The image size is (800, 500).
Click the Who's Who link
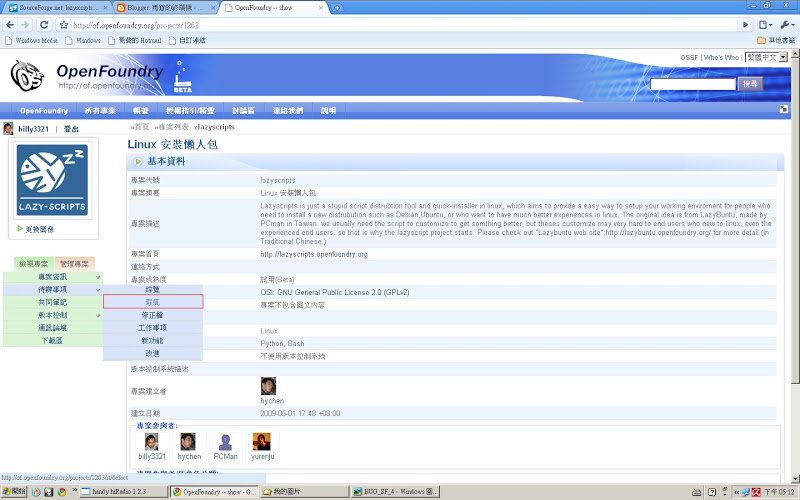[x=721, y=57]
